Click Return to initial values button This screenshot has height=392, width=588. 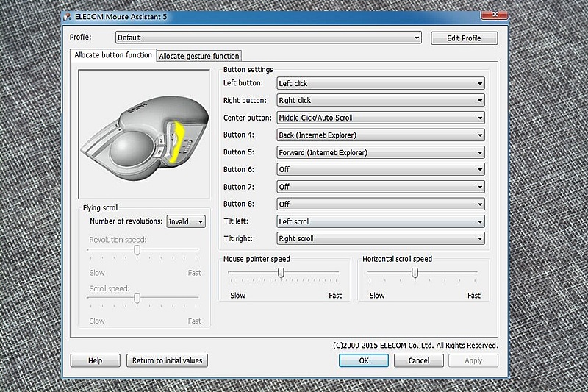[167, 360]
